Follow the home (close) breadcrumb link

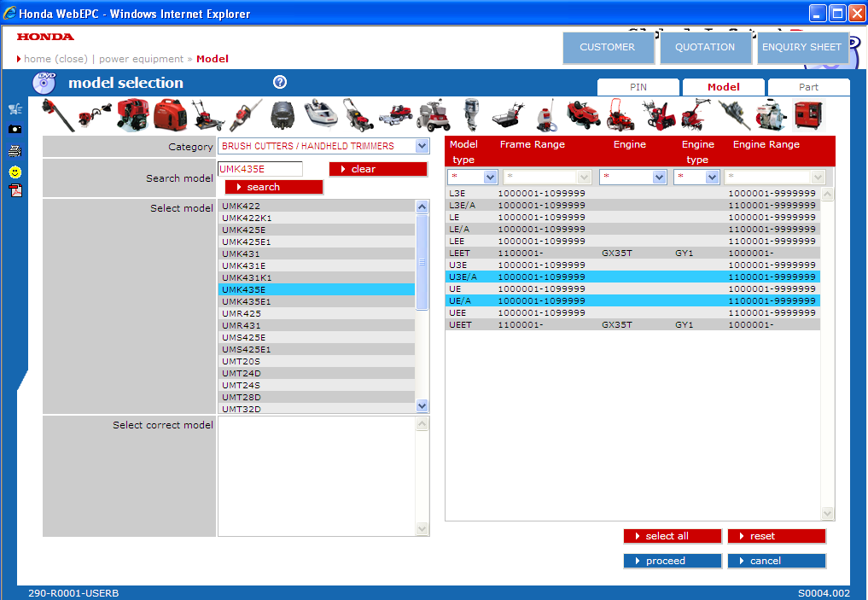pos(55,59)
